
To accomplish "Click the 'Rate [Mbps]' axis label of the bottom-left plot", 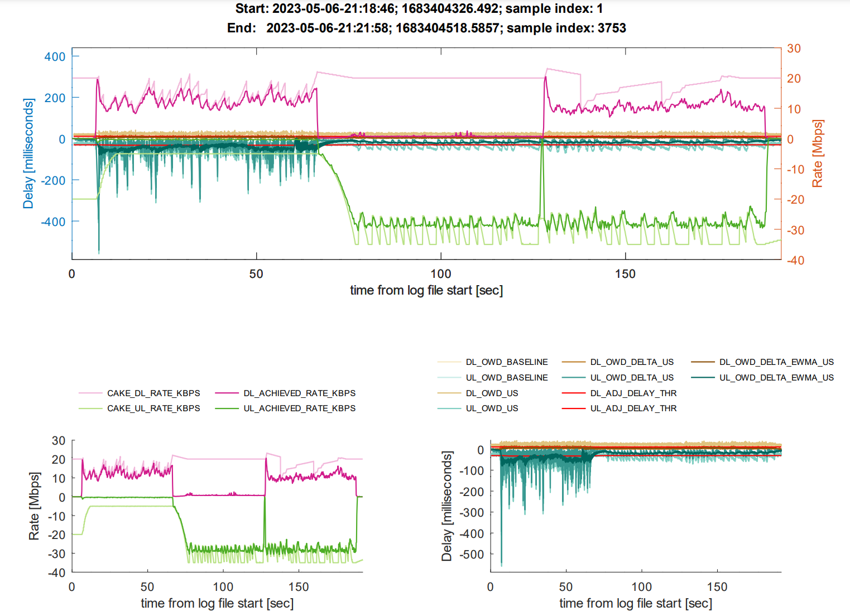I will (34, 506).
